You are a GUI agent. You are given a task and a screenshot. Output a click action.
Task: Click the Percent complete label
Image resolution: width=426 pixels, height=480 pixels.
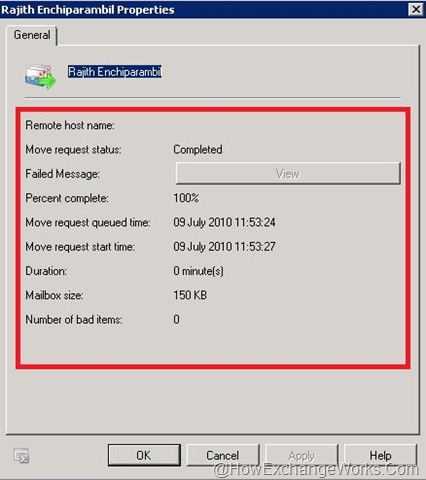(67, 198)
